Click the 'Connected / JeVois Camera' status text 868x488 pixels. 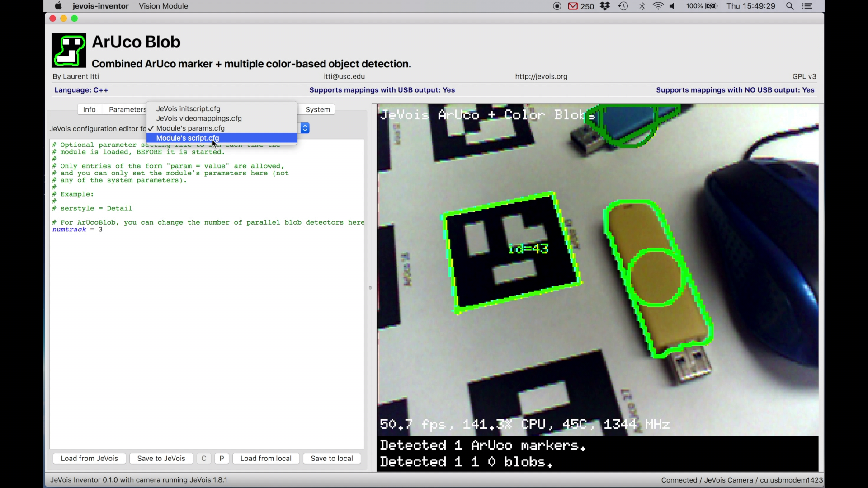tap(742, 480)
